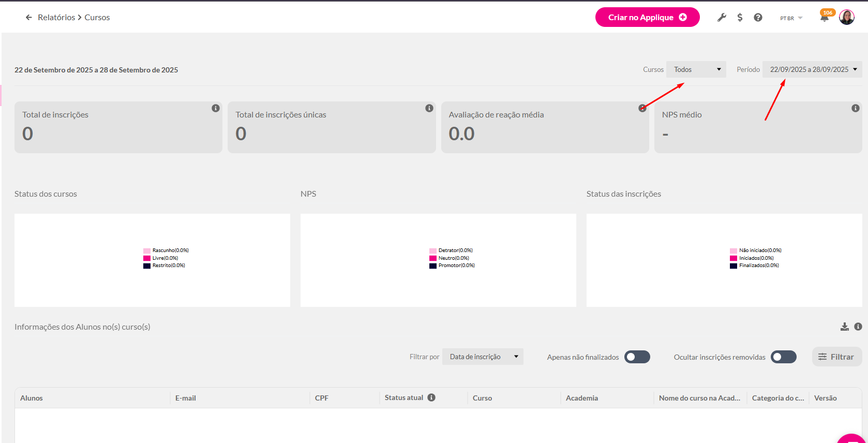Viewport: 868px width, 443px height.
Task: Go to Relatórios in the breadcrumb
Action: pos(56,18)
